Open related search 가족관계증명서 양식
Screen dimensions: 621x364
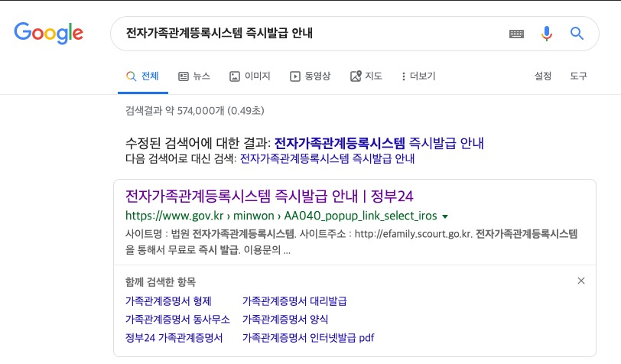[285, 319]
